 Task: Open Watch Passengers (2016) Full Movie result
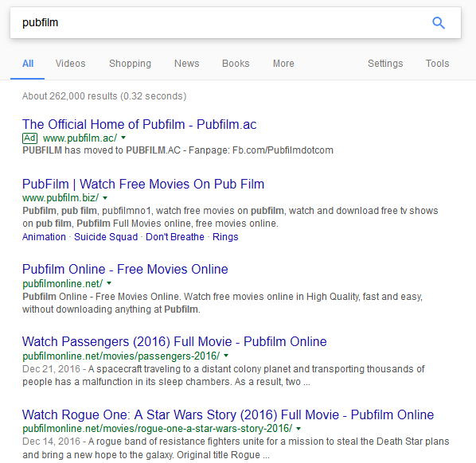click(x=174, y=341)
